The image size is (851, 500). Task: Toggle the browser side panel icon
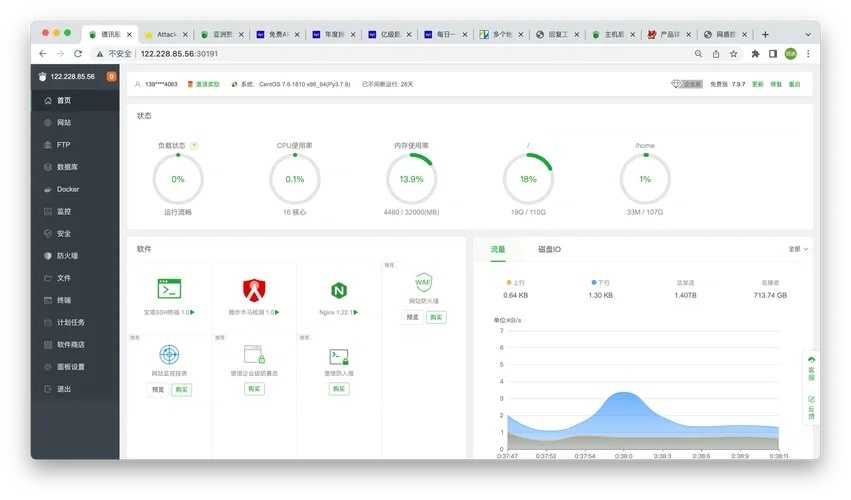coord(773,54)
